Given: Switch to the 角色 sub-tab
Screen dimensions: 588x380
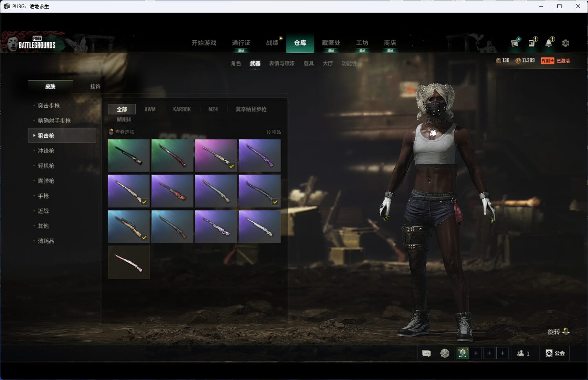Looking at the screenshot, I should pos(236,63).
